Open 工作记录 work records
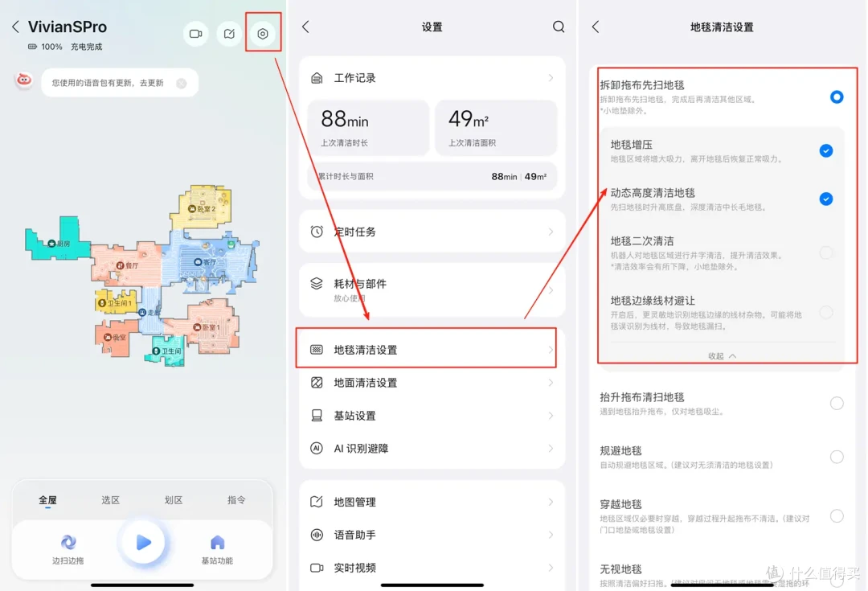This screenshot has height=591, width=868. pyautogui.click(x=432, y=78)
